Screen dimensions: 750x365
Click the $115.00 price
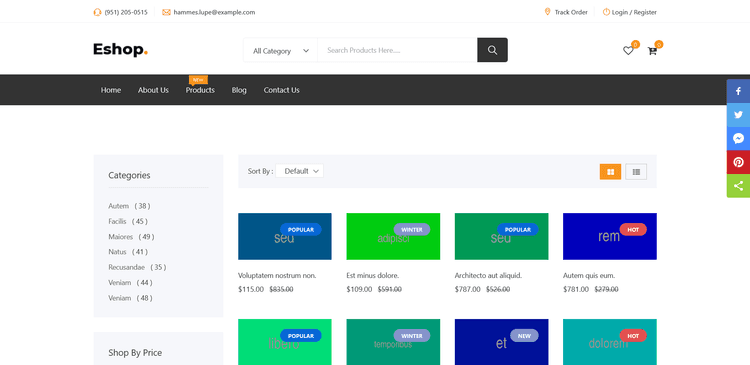pos(251,289)
